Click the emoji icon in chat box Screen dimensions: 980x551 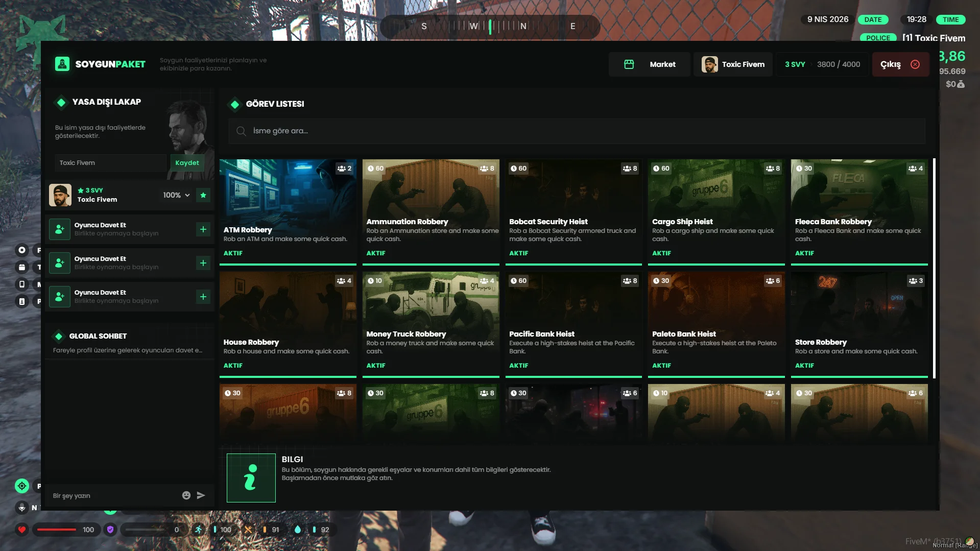186,495
